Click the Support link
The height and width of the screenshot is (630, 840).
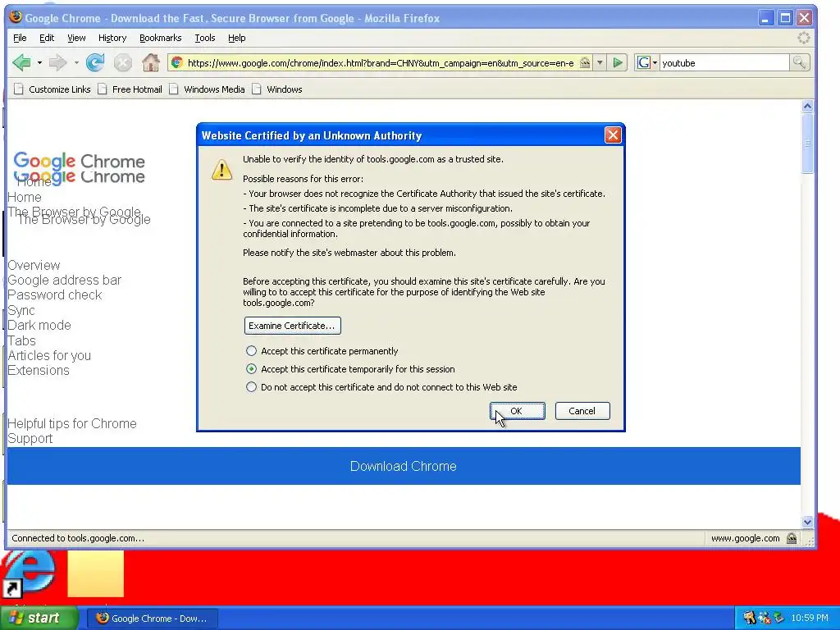pyautogui.click(x=30, y=439)
